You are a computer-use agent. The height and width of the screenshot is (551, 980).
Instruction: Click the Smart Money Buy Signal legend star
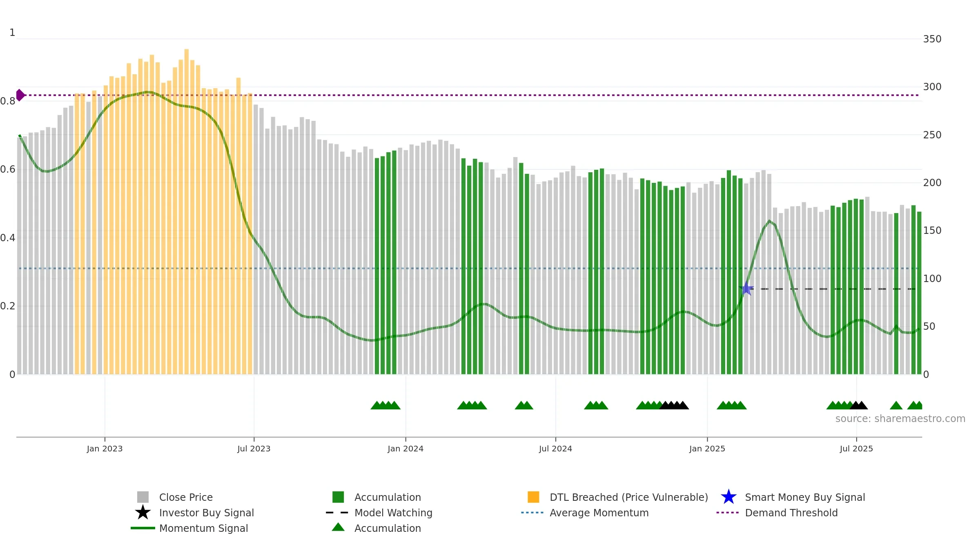729,497
